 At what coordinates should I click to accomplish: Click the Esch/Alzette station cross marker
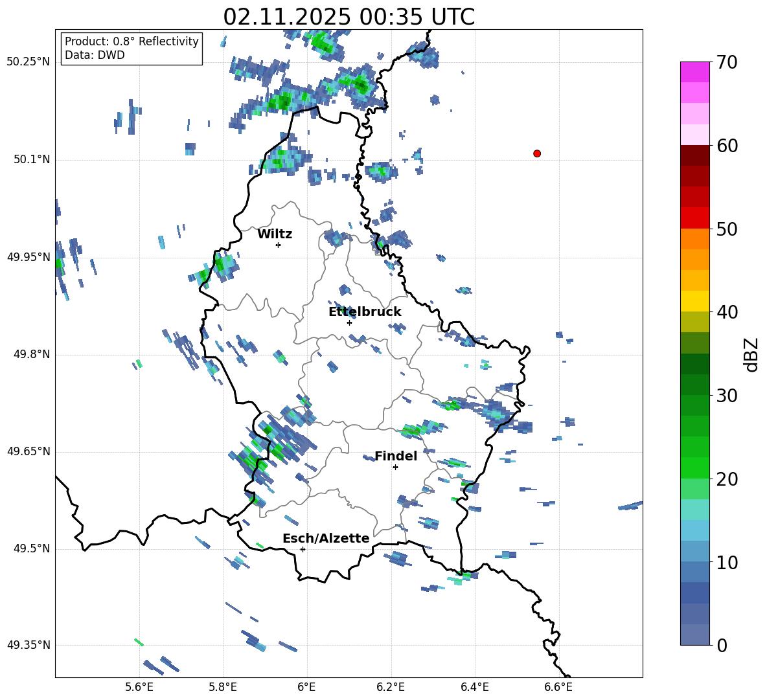[303, 549]
